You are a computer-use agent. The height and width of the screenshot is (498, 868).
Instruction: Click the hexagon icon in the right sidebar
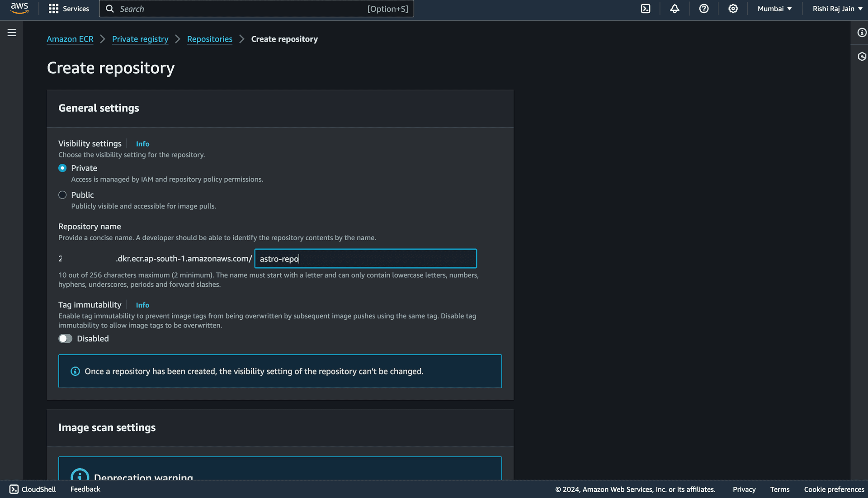pos(862,57)
